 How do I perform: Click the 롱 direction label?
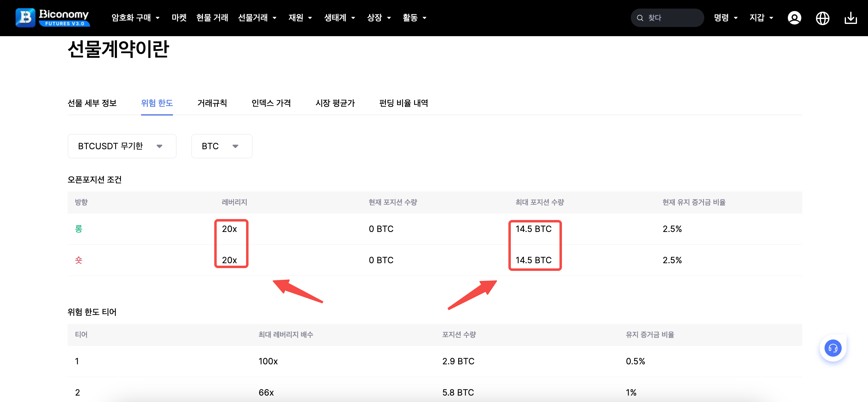pos(79,229)
